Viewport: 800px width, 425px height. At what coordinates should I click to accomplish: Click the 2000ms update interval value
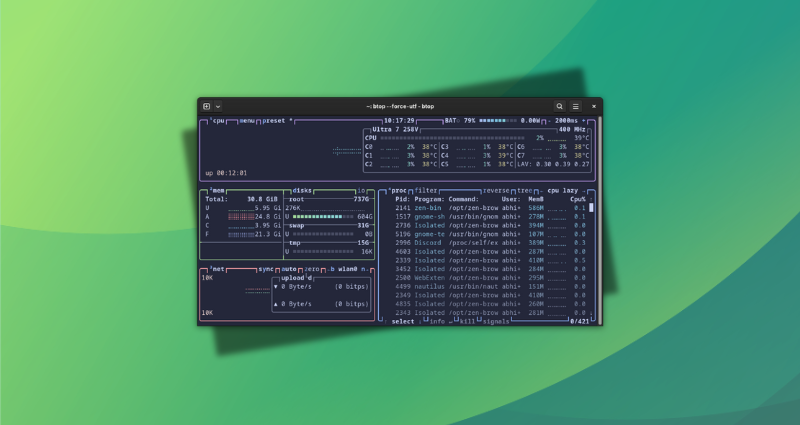coord(566,121)
